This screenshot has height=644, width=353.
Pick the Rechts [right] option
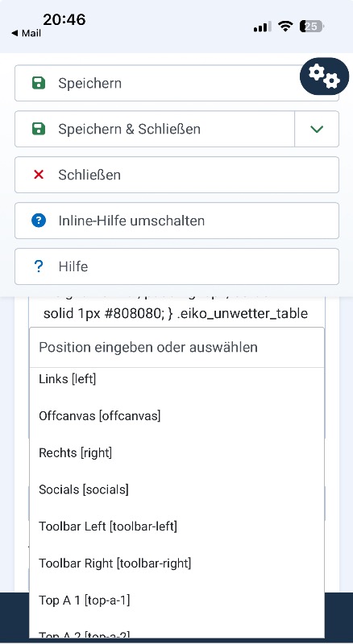click(177, 453)
